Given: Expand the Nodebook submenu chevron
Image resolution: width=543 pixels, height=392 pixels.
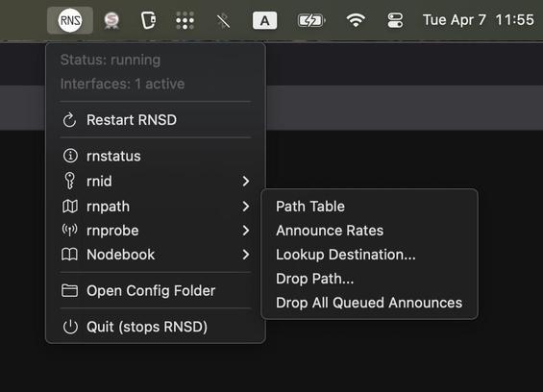Looking at the screenshot, I should pyautogui.click(x=246, y=255).
